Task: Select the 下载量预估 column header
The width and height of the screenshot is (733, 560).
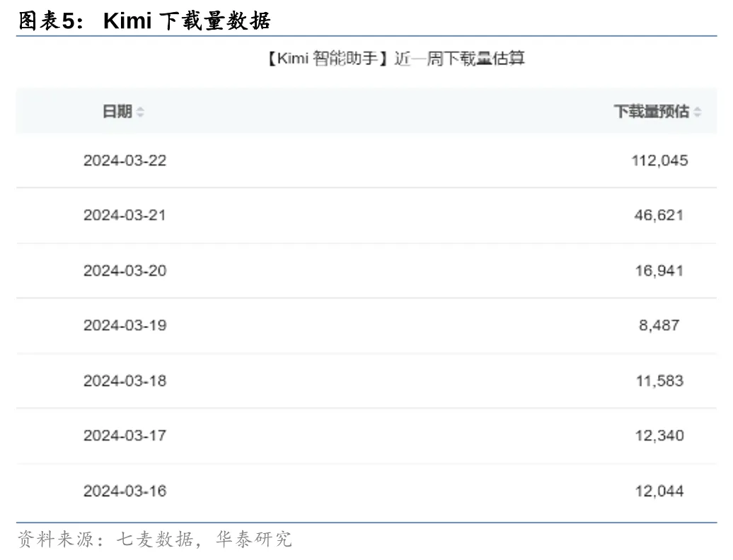Action: click(x=651, y=112)
